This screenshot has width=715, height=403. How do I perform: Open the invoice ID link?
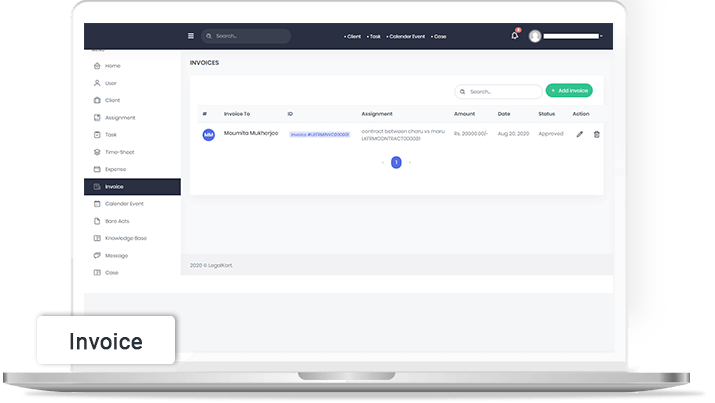(319, 134)
